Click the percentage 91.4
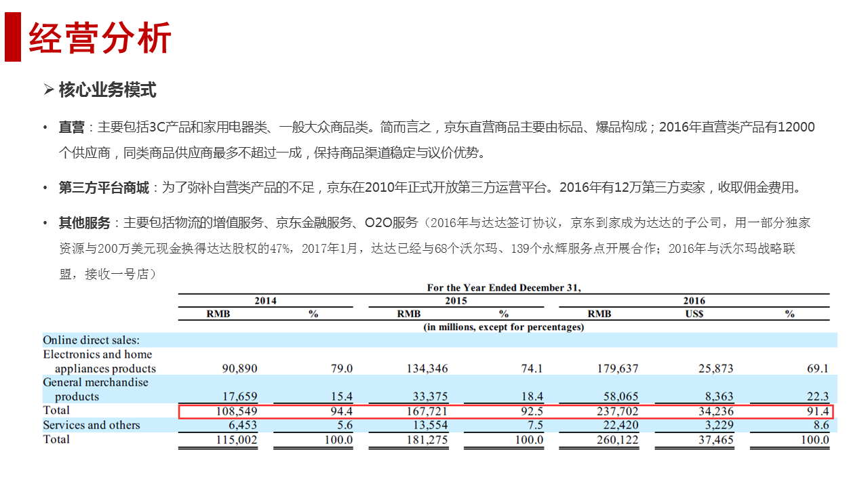Screen dimensions: 868x488 (817, 411)
